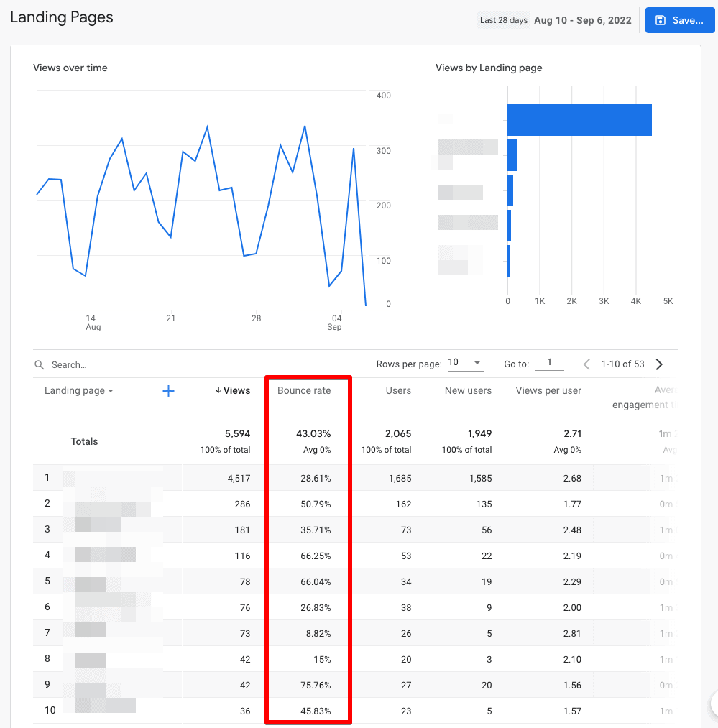Sort the table by Users column
Image resolution: width=718 pixels, height=728 pixels.
coord(398,390)
